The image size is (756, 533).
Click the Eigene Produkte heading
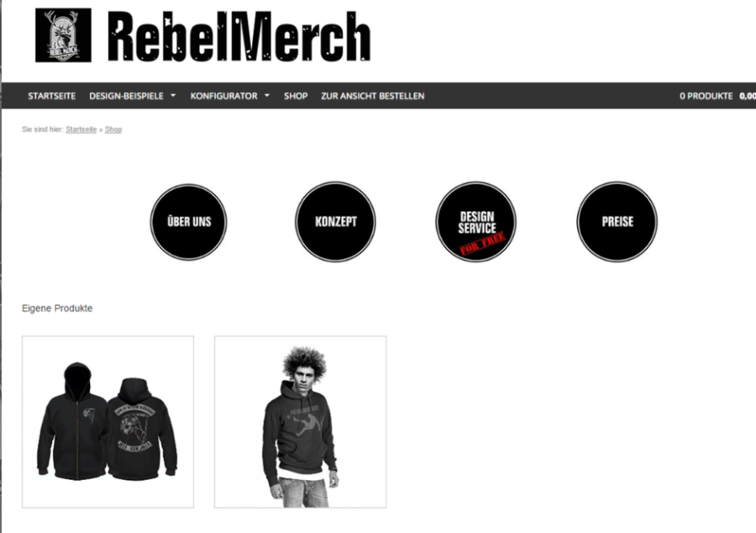point(57,309)
